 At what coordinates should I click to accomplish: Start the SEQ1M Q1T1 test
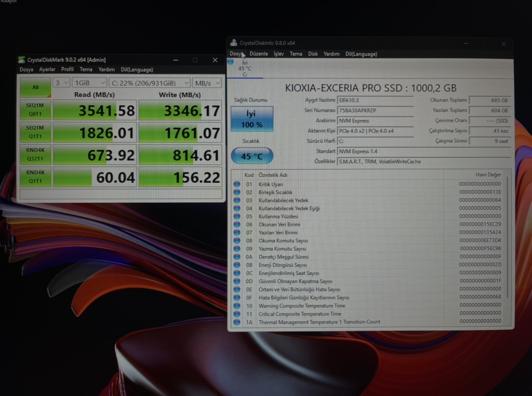point(35,132)
